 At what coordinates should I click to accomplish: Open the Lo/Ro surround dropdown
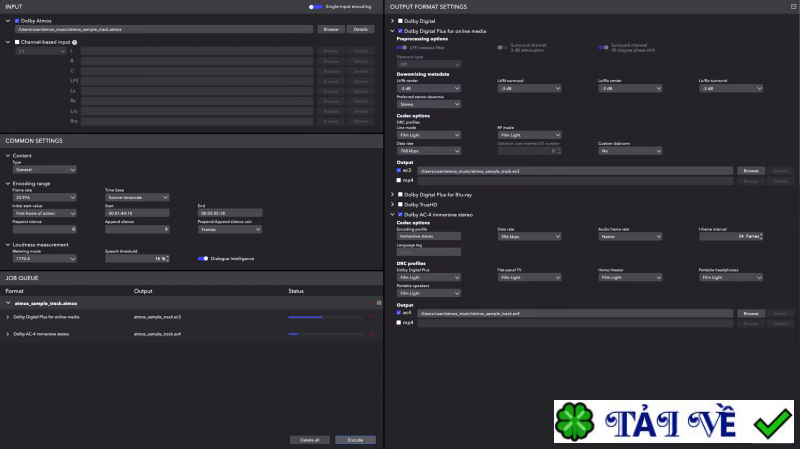[x=731, y=88]
